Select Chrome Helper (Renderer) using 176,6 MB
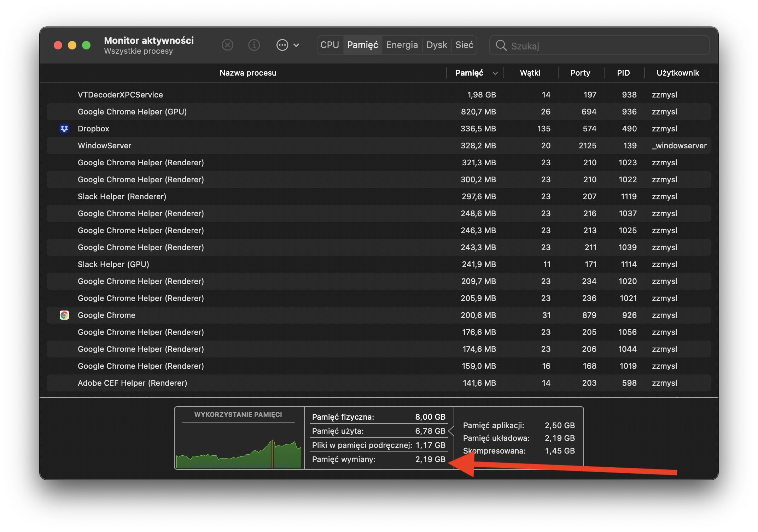Screen dimensions: 758x532 point(379,332)
